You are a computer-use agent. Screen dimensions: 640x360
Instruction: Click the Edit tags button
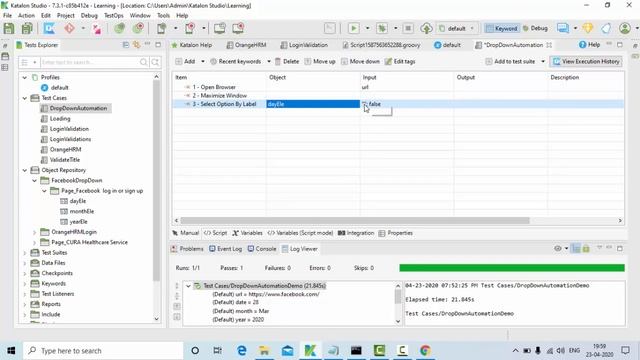[400, 62]
